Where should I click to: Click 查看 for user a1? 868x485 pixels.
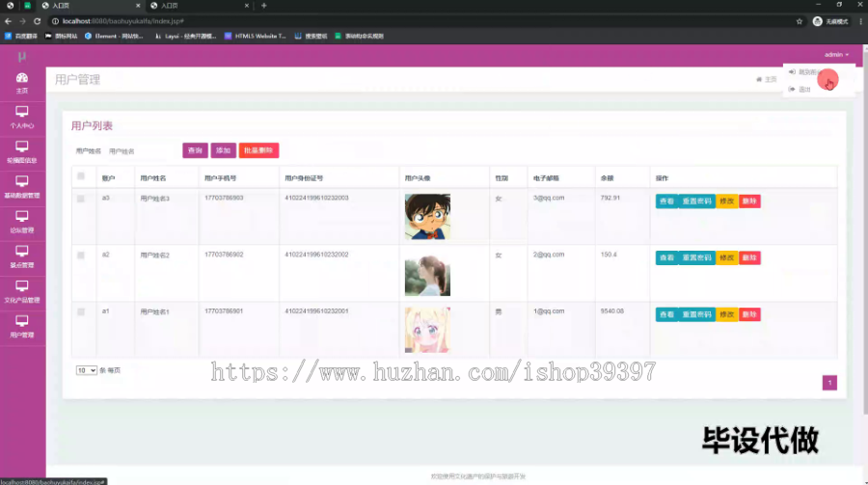666,314
